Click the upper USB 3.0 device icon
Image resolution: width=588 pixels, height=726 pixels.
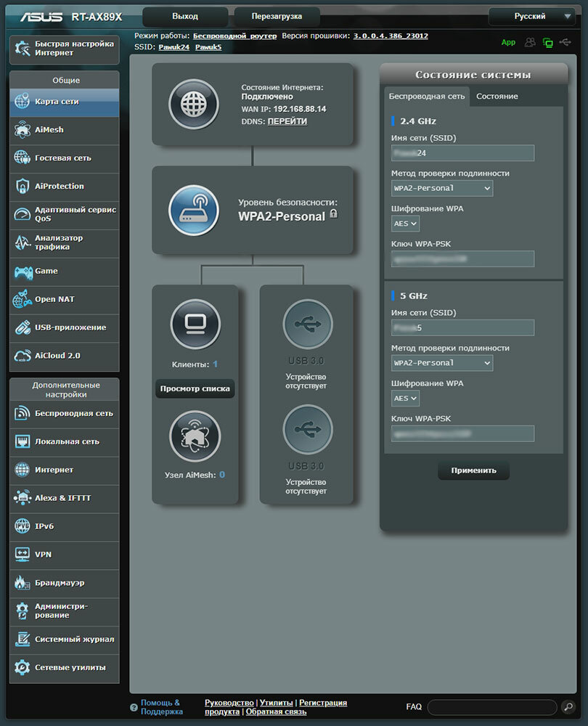point(307,324)
